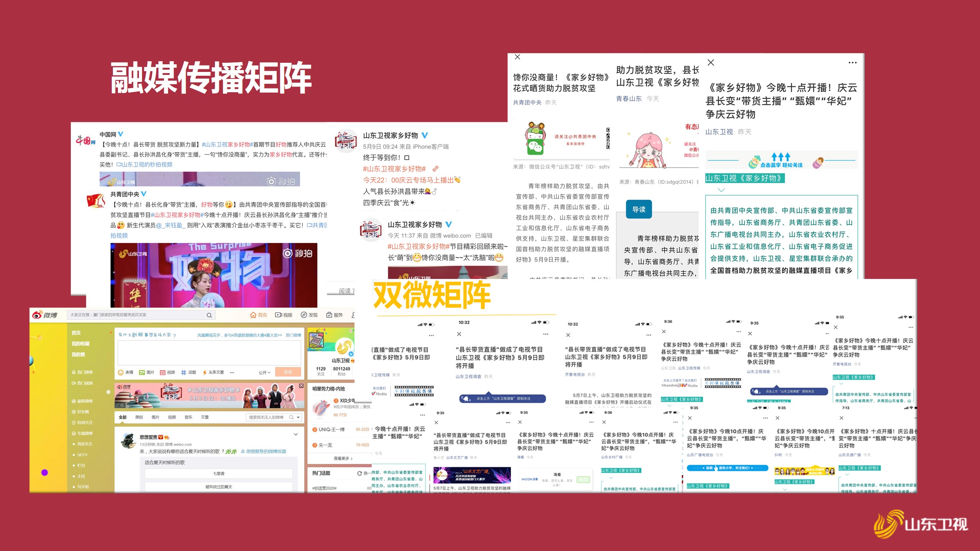The image size is (980, 551).
Task: Open the three-dot more options in composer toolbar
Action: 232,372
